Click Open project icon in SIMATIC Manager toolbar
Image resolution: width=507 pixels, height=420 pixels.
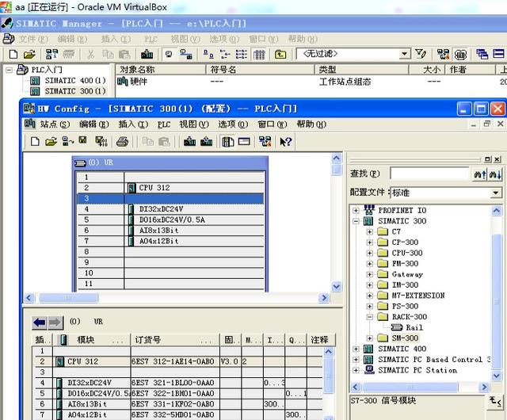coord(29,54)
